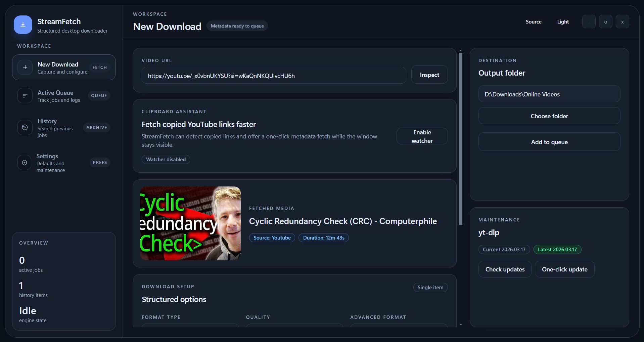Click the Metadata ready to queue status pill

[237, 26]
